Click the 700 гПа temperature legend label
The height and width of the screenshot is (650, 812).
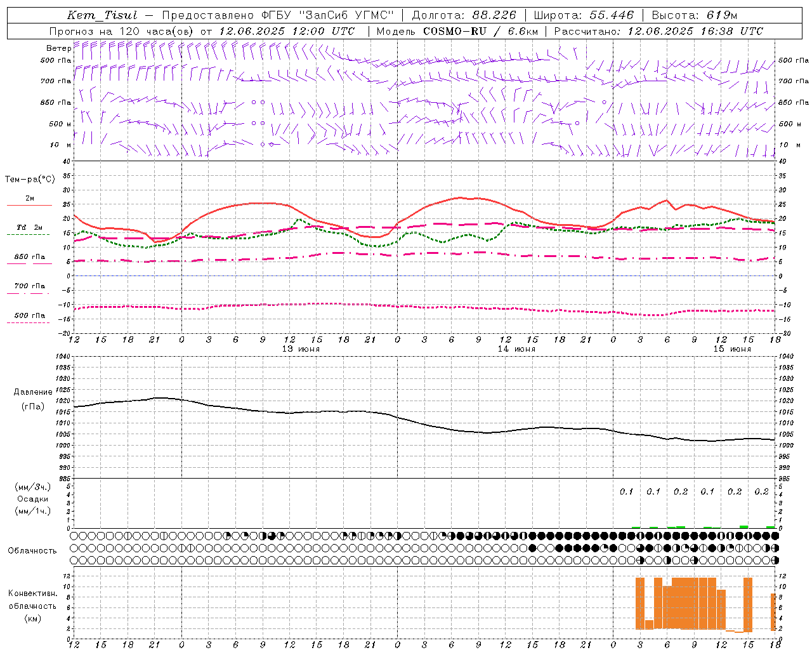point(30,286)
